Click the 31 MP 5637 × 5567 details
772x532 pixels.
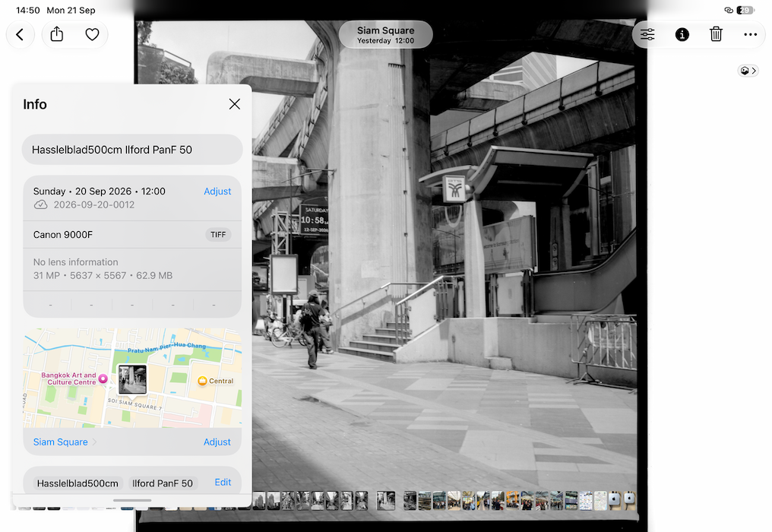(x=103, y=275)
